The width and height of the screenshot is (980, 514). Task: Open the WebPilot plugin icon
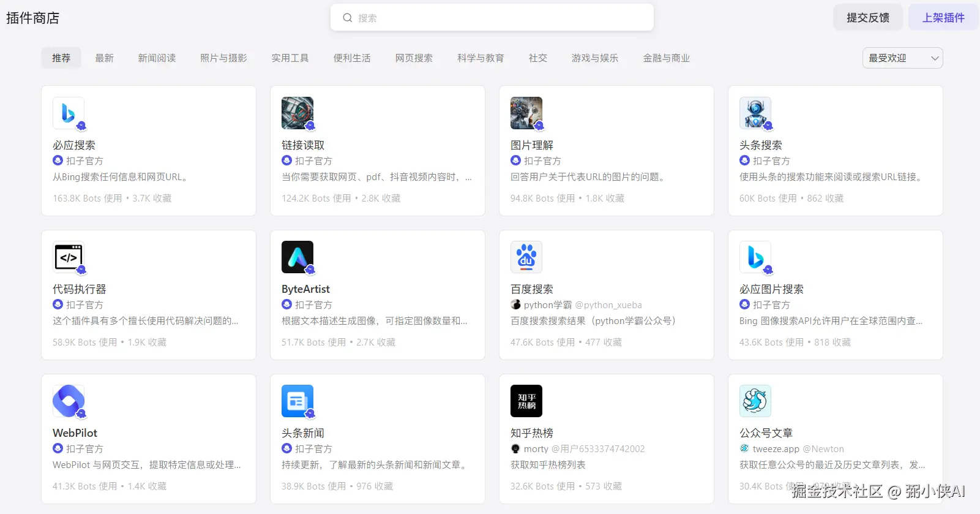tap(69, 401)
